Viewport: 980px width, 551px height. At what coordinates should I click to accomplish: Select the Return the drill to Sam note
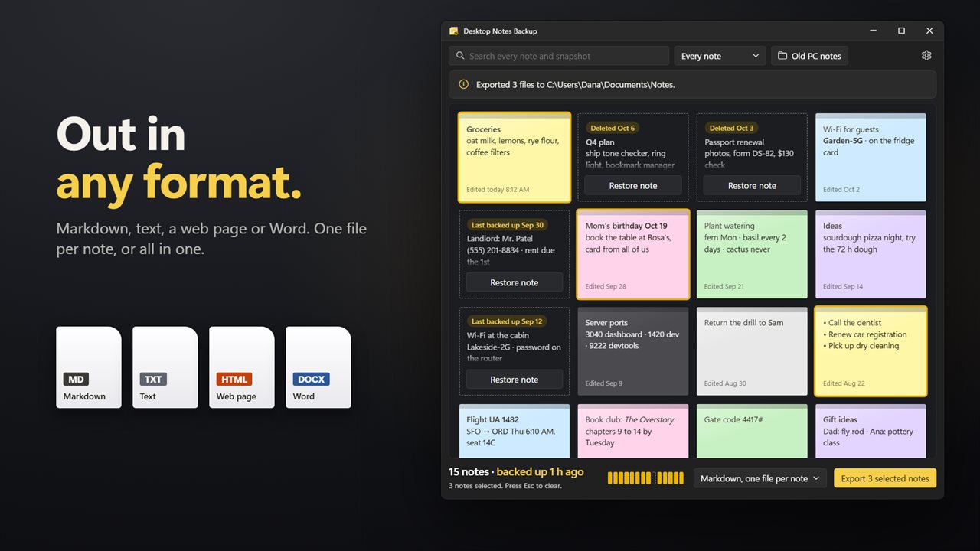click(752, 351)
